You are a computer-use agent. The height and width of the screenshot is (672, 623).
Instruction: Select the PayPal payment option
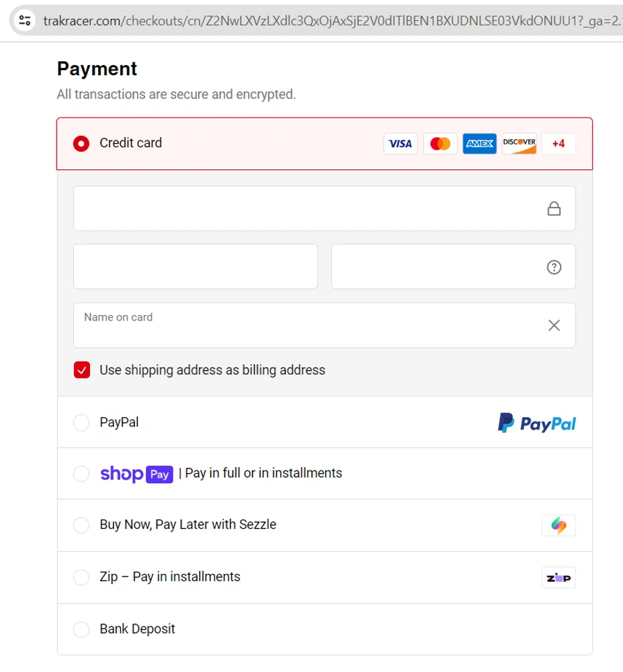pyautogui.click(x=81, y=423)
